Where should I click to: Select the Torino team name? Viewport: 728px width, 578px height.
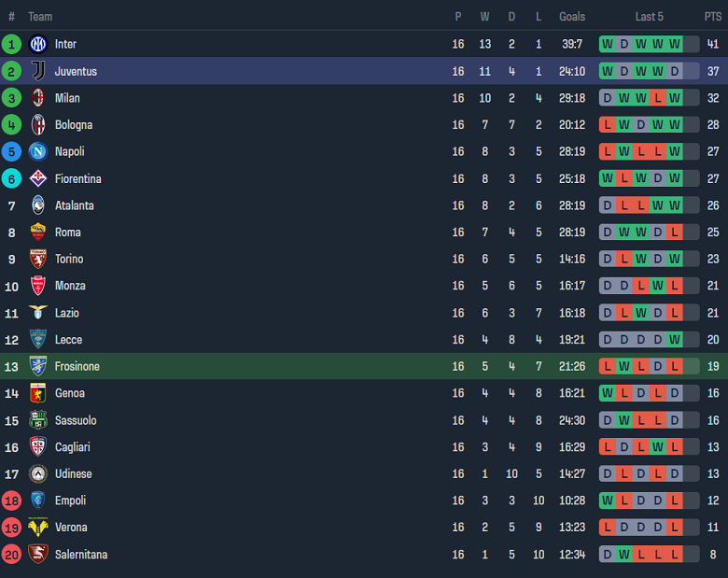click(69, 259)
